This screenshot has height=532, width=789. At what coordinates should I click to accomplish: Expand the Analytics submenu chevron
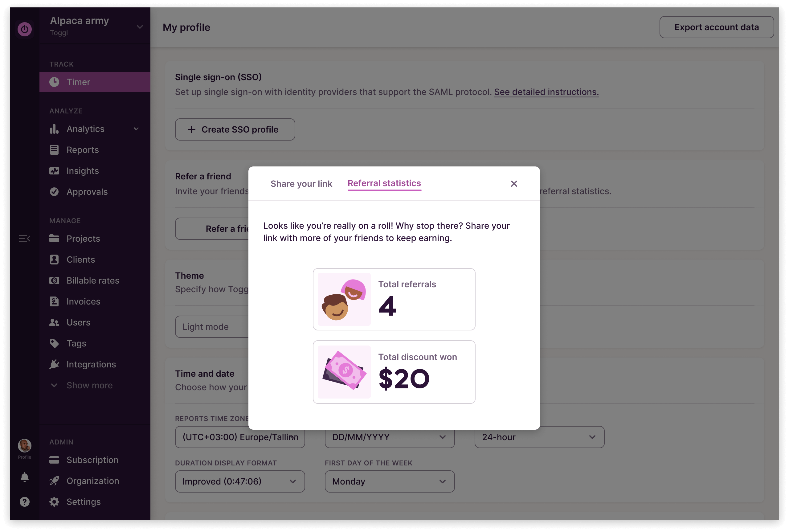click(136, 129)
